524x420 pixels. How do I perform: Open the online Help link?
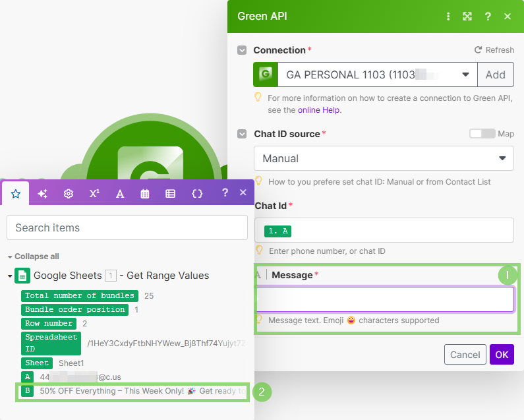[319, 110]
